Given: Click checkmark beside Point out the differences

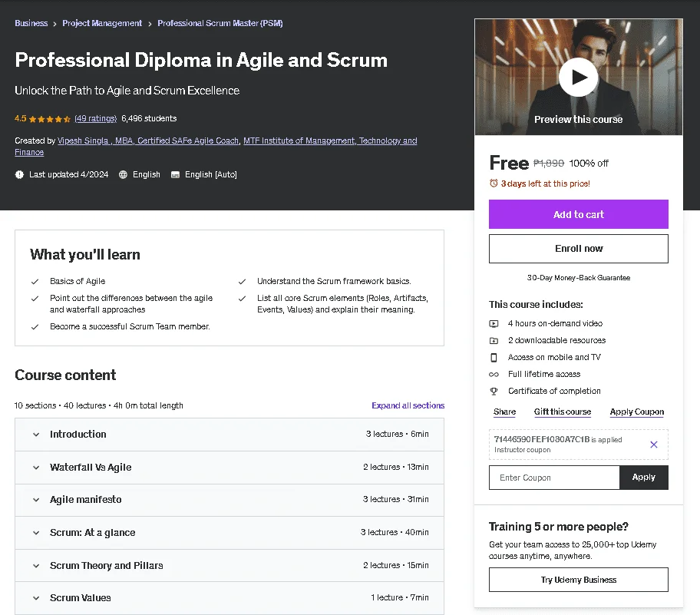Looking at the screenshot, I should point(35,299).
